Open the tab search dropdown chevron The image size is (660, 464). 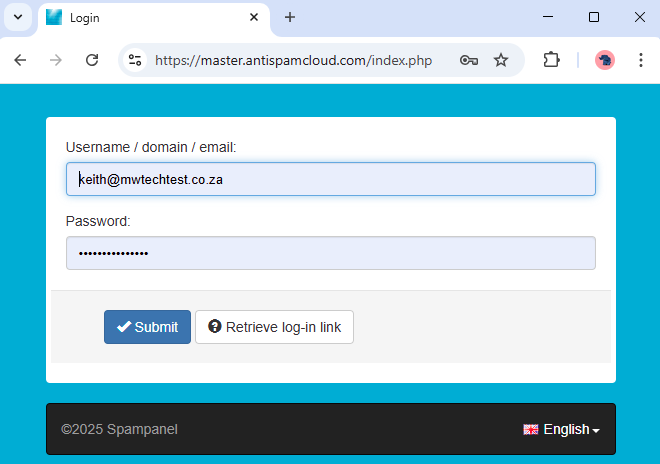point(17,17)
